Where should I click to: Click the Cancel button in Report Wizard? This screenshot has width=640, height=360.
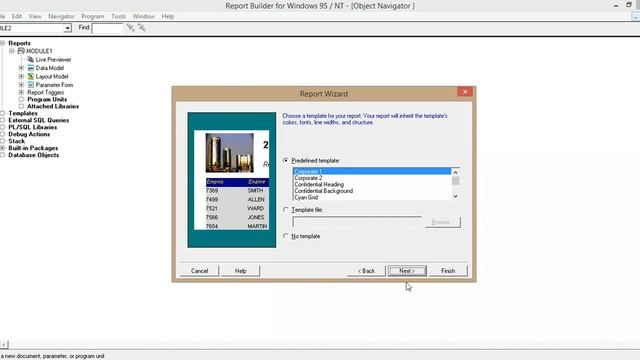tap(199, 271)
